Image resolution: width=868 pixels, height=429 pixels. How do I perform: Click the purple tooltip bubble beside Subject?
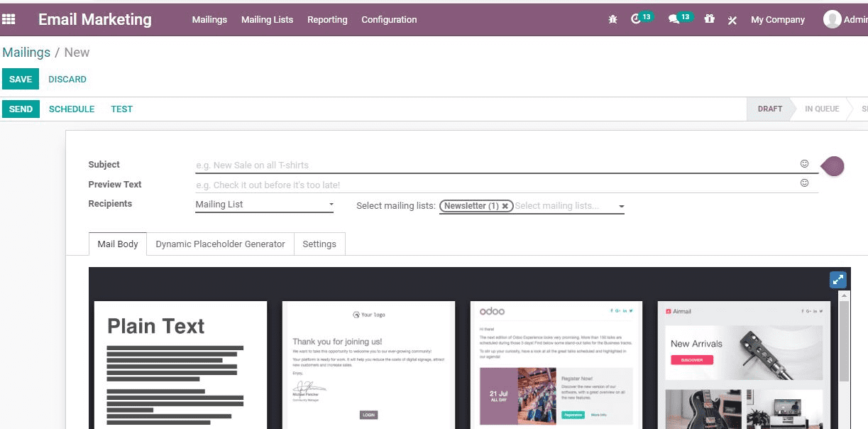pyautogui.click(x=833, y=167)
